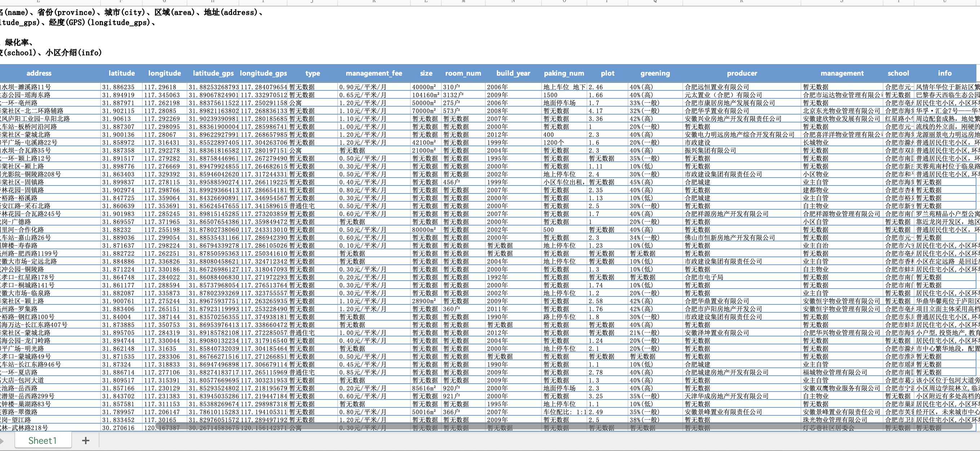The width and height of the screenshot is (980, 451).
Task: Click the management_fee column header cell
Action: [x=374, y=73]
